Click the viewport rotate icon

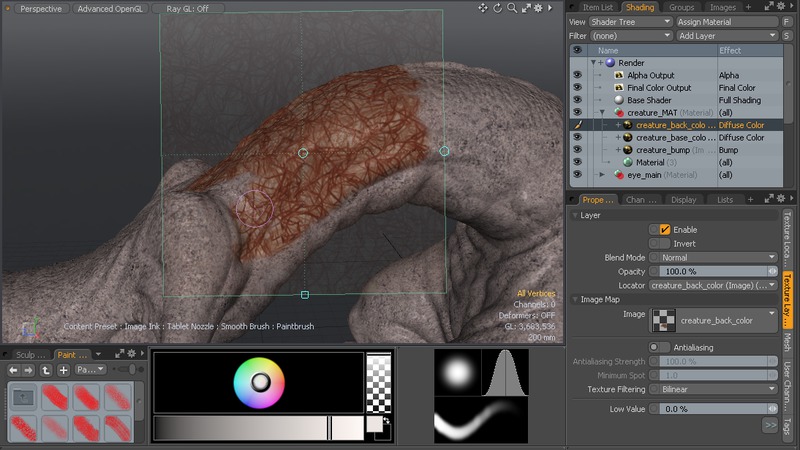pyautogui.click(x=498, y=8)
